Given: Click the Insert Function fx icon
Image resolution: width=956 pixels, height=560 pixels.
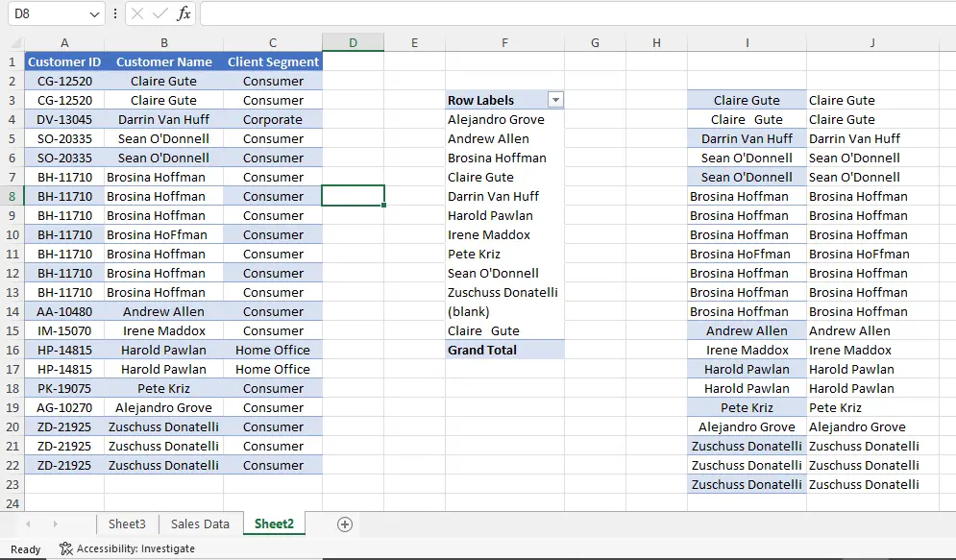Looking at the screenshot, I should tap(184, 13).
